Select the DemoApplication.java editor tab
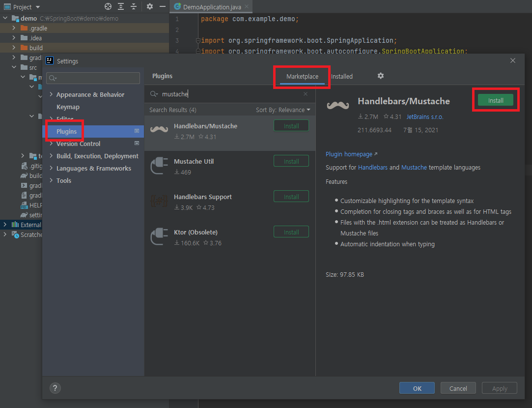Screen dimensions: 532x408 (x=212, y=7)
